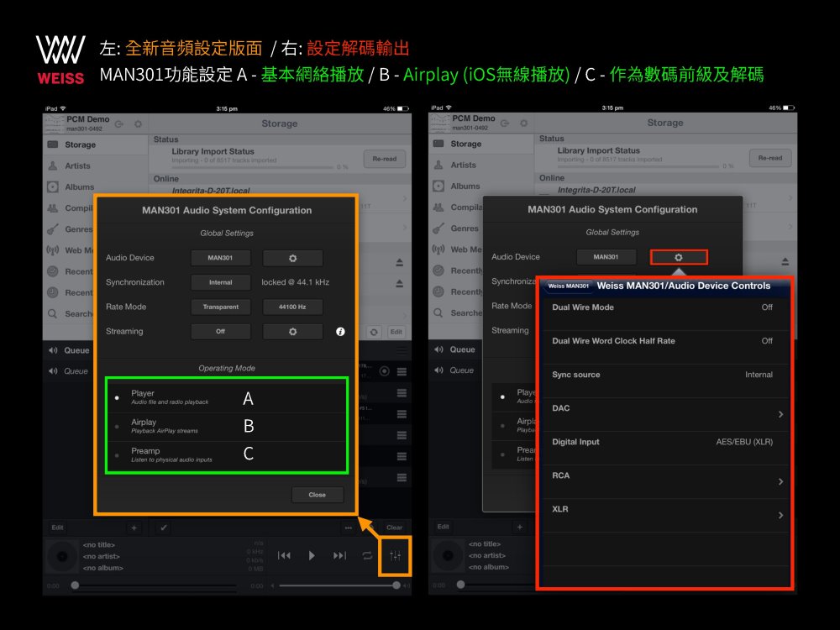Screen dimensions: 840x630
Task: Start playback in left iPad player
Action: click(x=312, y=555)
